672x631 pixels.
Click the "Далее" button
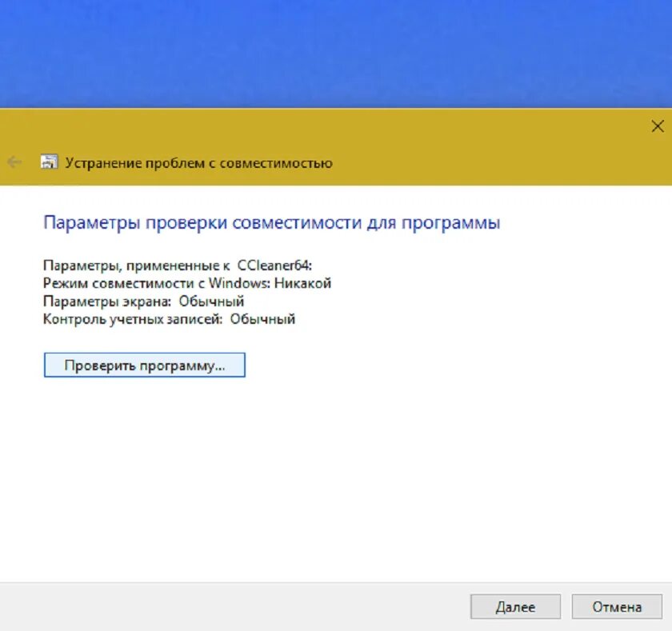pyautogui.click(x=515, y=606)
